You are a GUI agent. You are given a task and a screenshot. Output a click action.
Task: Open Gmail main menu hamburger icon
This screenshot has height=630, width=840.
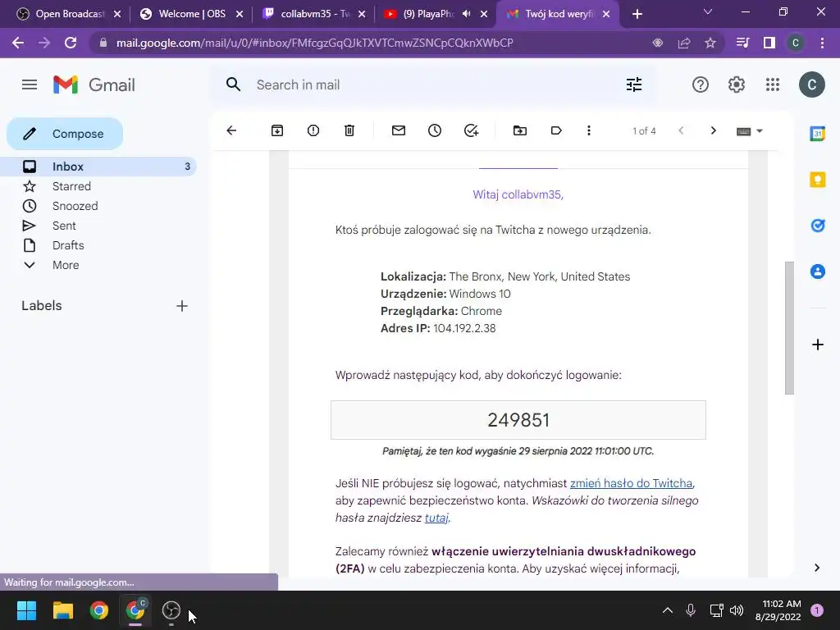(30, 84)
